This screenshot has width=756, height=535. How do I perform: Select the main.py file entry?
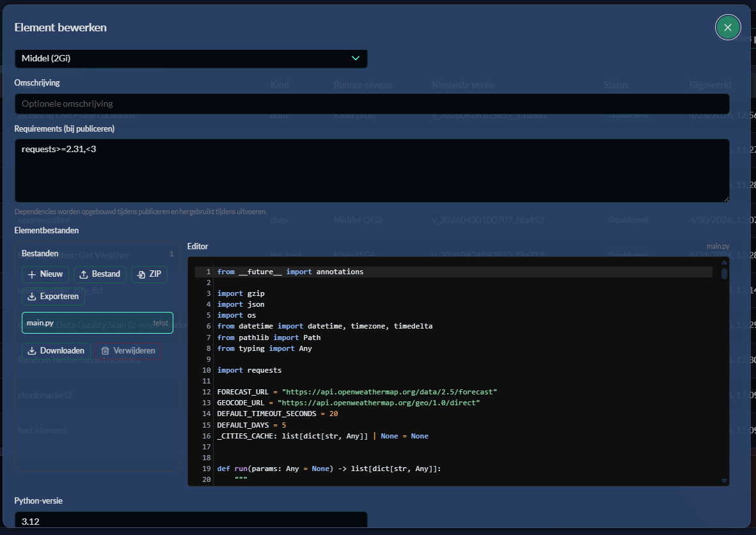(97, 323)
